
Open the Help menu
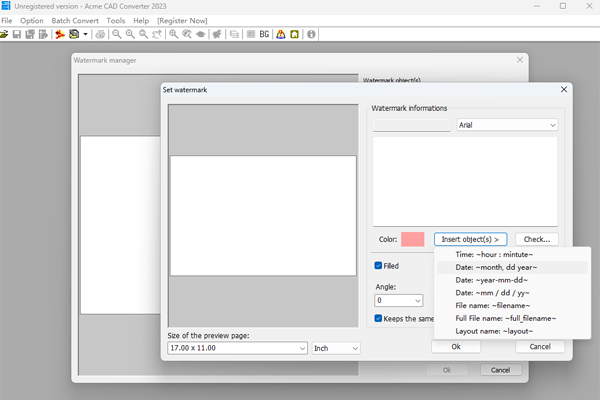pos(141,21)
